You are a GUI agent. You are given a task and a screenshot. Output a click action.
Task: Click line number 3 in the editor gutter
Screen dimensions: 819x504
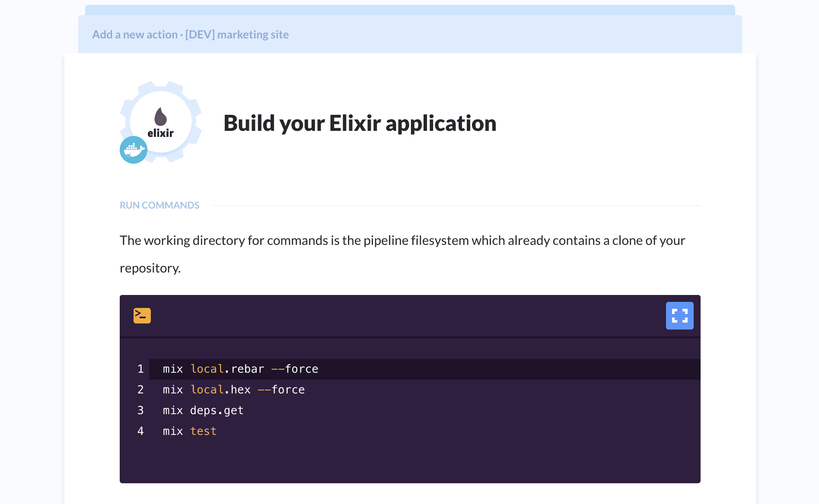(x=140, y=410)
